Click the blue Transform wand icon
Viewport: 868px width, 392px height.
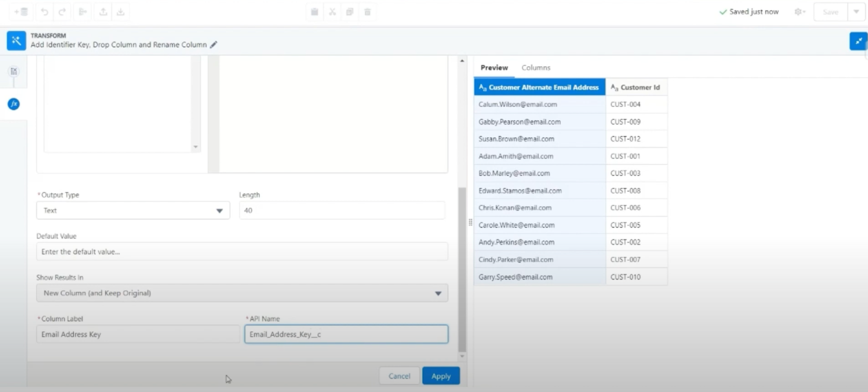[16, 40]
